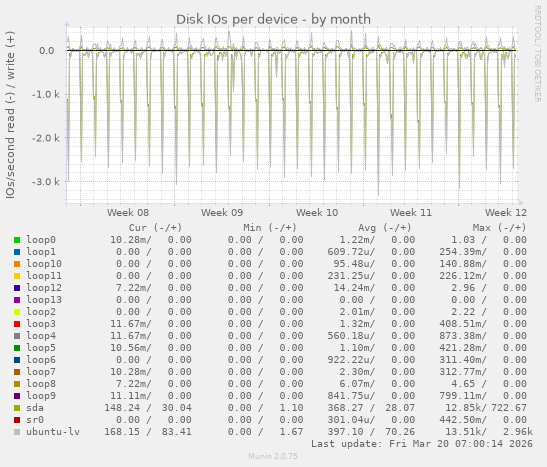Viewport: 547px width, 467px height.
Task: Click loop1 average value '609.72u'
Action: pos(349,252)
